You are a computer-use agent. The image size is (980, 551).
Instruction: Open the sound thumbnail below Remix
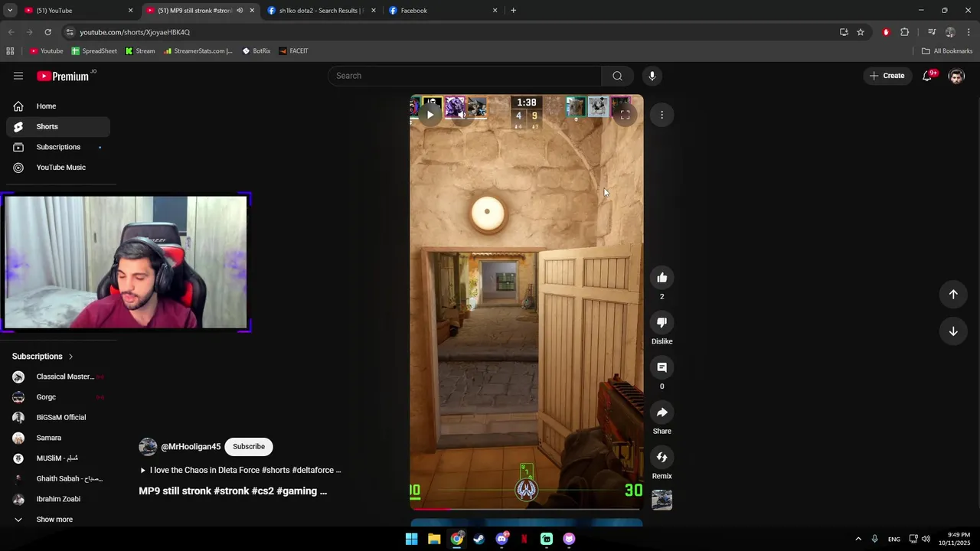pos(662,500)
